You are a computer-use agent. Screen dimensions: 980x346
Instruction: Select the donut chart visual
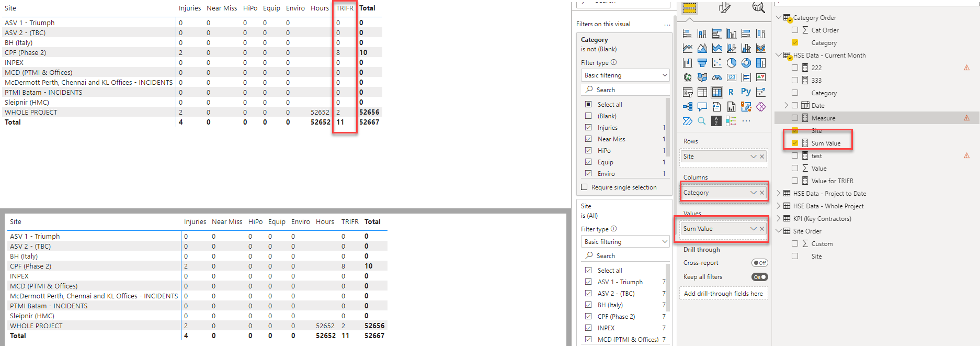coord(746,63)
